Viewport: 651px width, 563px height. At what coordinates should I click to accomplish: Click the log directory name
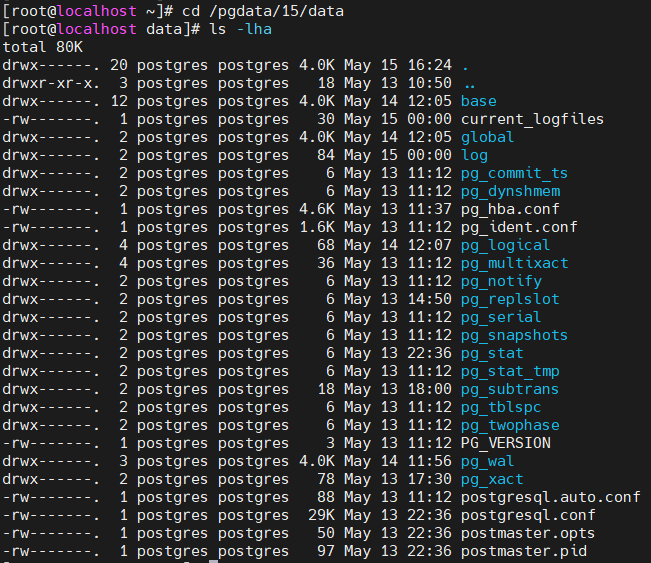click(x=474, y=155)
